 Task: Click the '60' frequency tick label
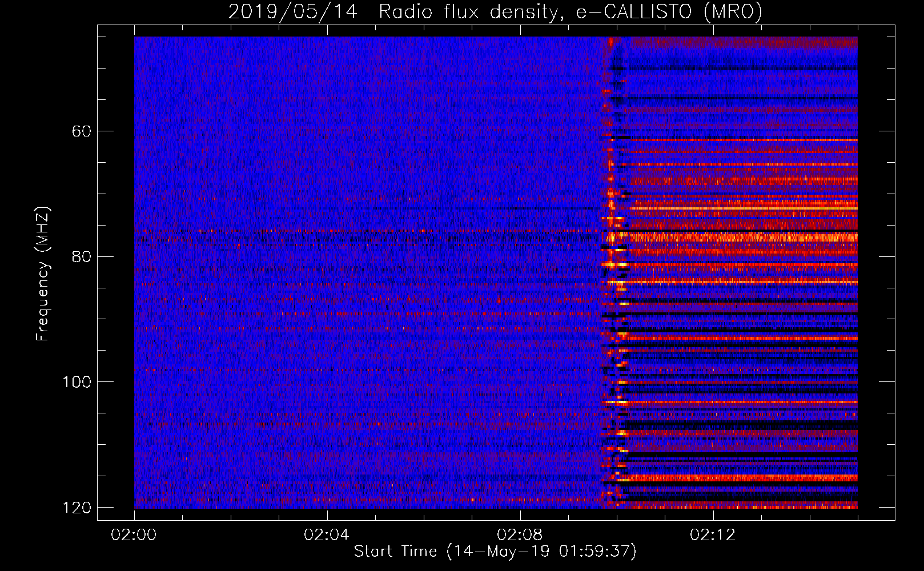coord(82,131)
